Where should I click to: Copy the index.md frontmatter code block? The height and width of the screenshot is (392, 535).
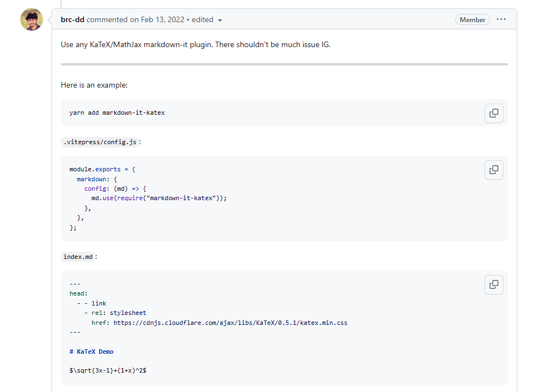click(493, 284)
